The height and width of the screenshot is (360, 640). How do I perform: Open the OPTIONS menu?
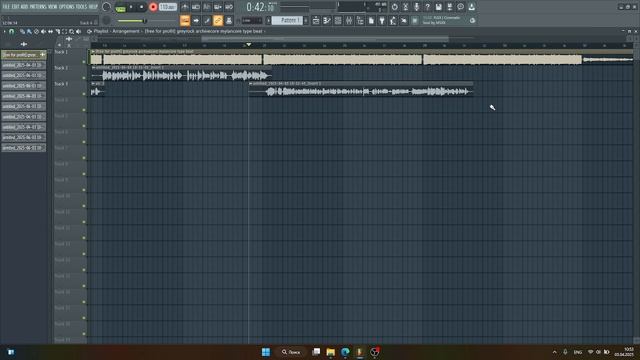coord(67,7)
